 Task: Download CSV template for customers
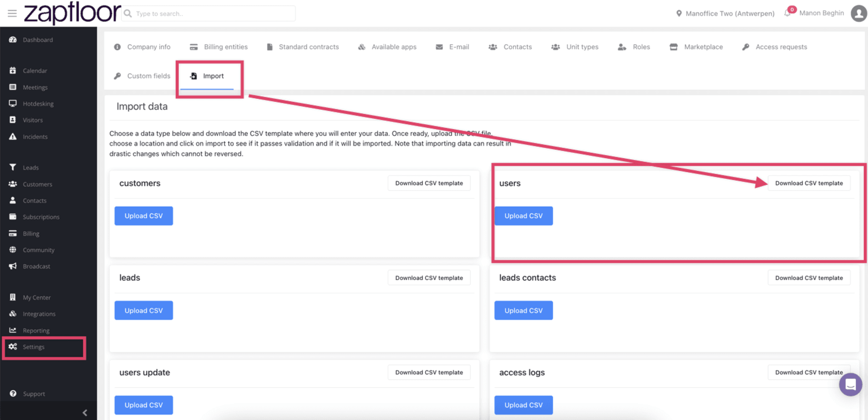pyautogui.click(x=429, y=183)
